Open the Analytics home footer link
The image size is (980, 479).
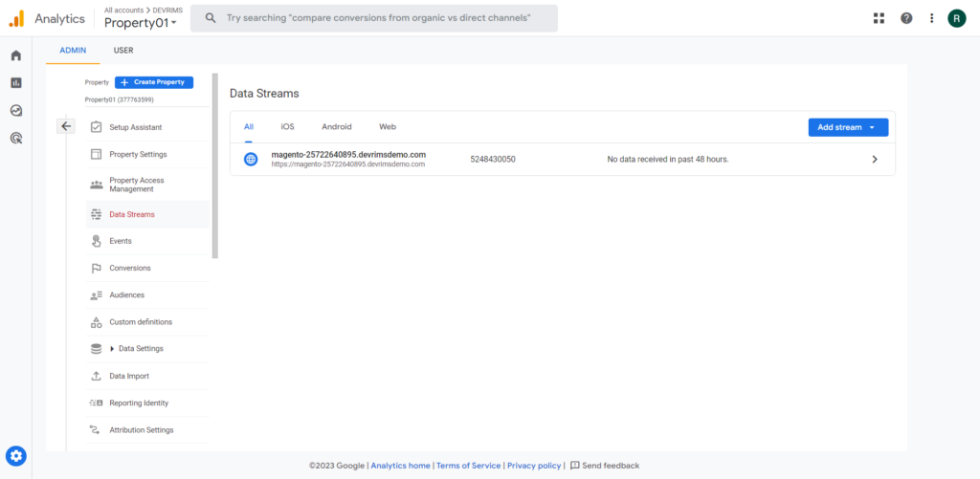pos(401,466)
